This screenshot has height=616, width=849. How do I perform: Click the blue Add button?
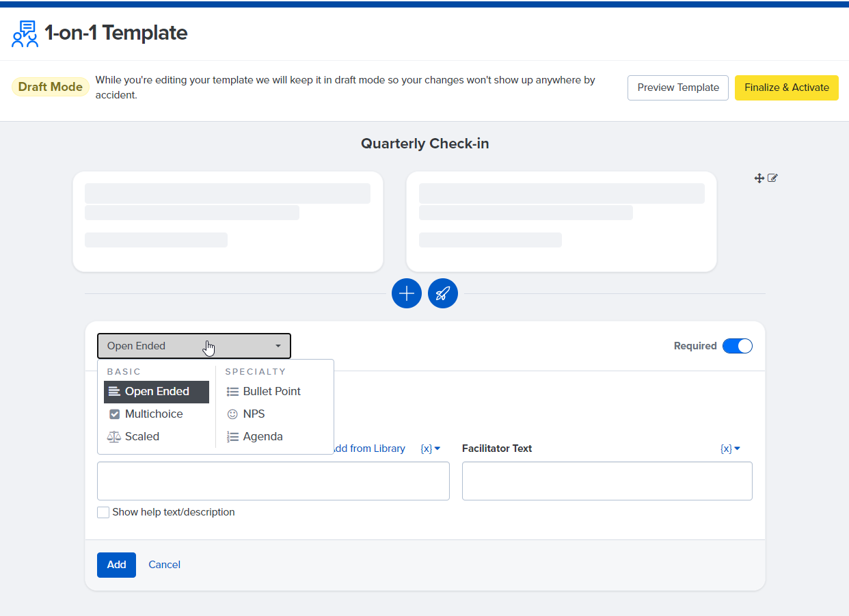click(x=116, y=565)
